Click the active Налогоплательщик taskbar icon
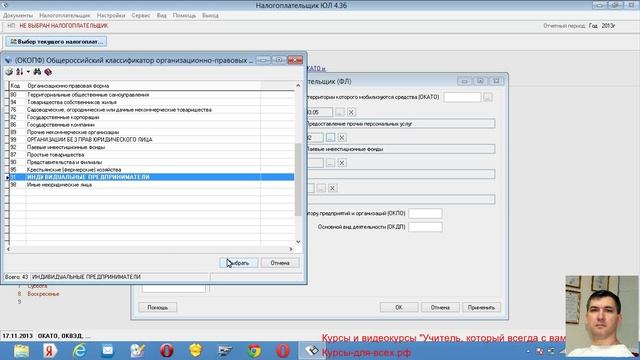The height and width of the screenshot is (360, 640). (312, 351)
